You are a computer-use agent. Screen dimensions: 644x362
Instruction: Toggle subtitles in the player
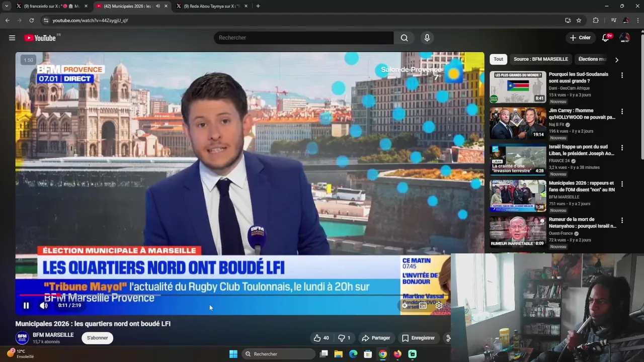(x=423, y=305)
